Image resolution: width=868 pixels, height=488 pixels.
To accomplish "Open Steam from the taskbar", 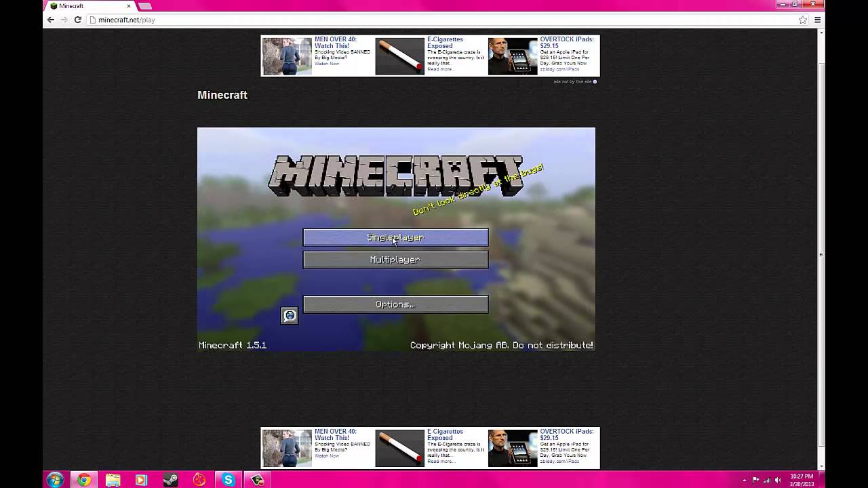I will tap(170, 480).
